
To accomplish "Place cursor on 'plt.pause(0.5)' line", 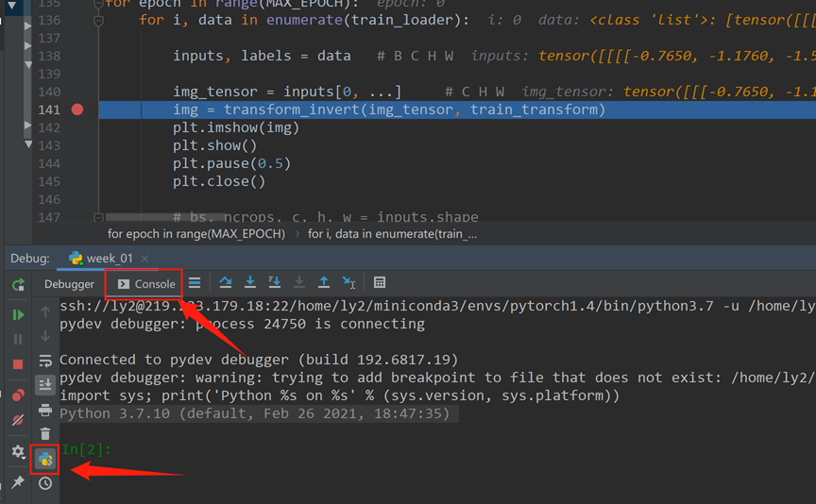I will tap(232, 163).
